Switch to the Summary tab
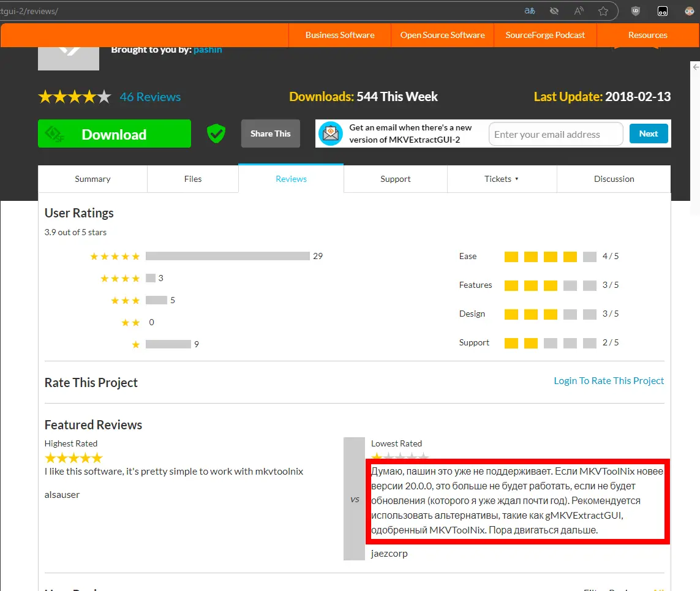 click(92, 179)
